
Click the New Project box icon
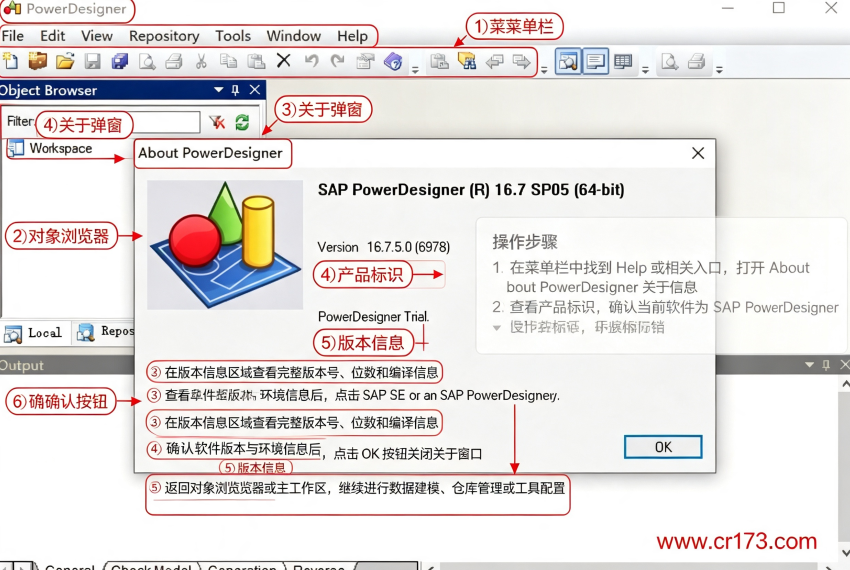(x=37, y=61)
